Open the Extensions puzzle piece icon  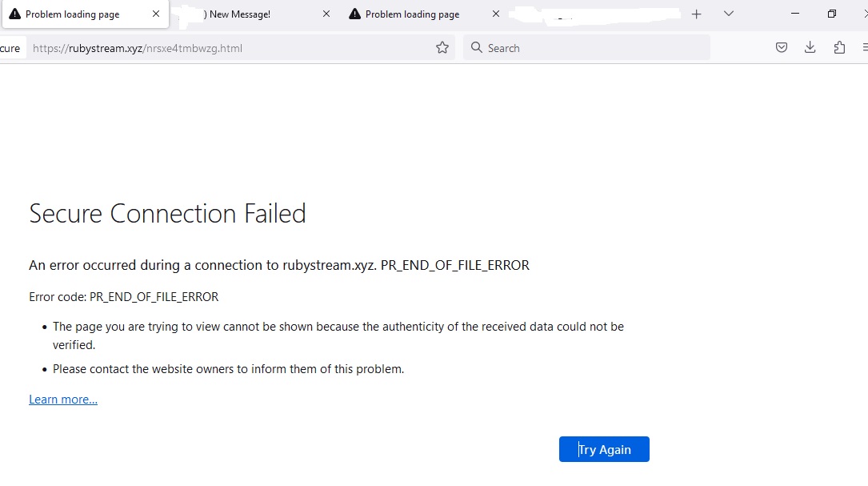pyautogui.click(x=839, y=48)
